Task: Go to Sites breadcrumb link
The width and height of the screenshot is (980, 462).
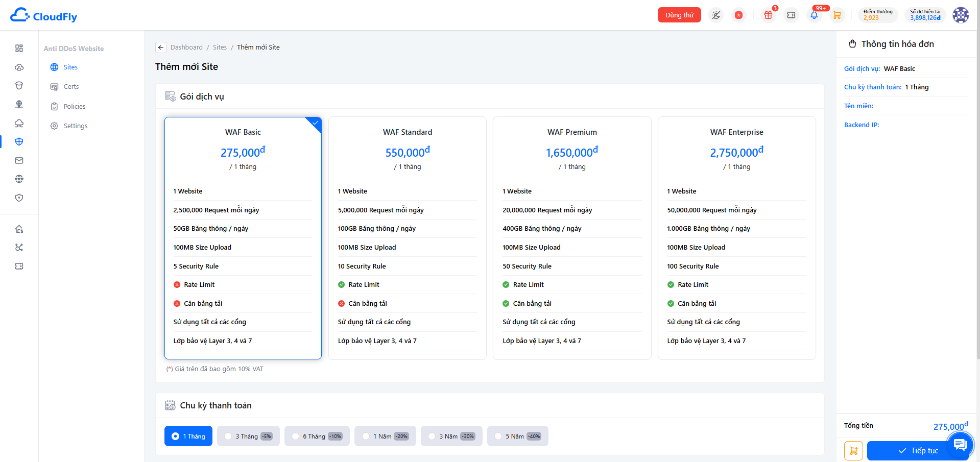Action: click(220, 47)
